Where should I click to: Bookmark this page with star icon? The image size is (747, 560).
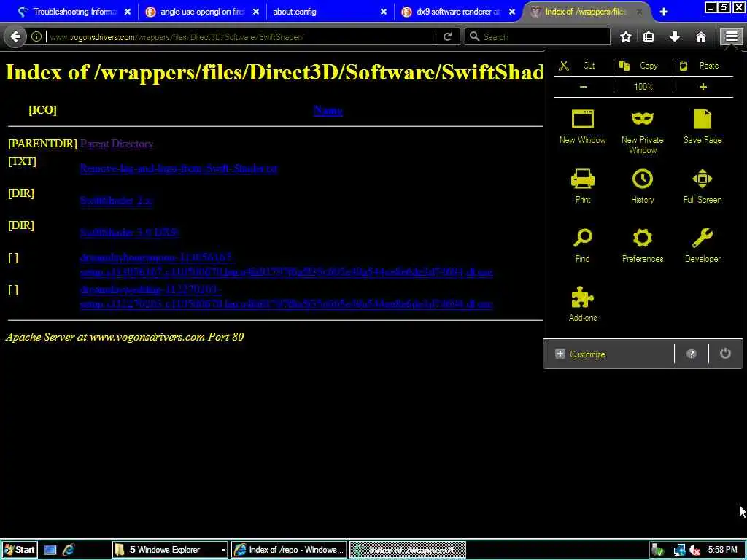click(x=625, y=36)
